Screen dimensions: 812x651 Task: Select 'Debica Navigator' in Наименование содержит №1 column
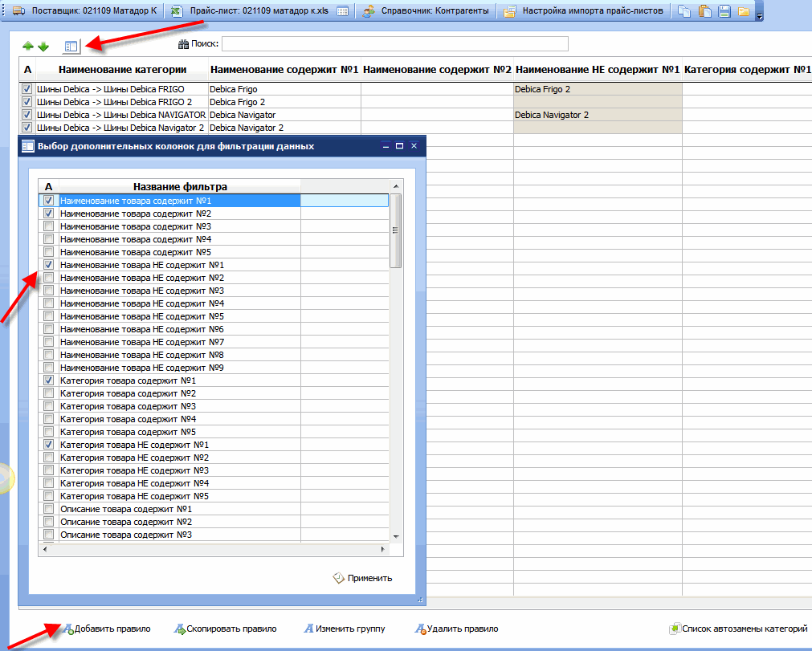[284, 115]
